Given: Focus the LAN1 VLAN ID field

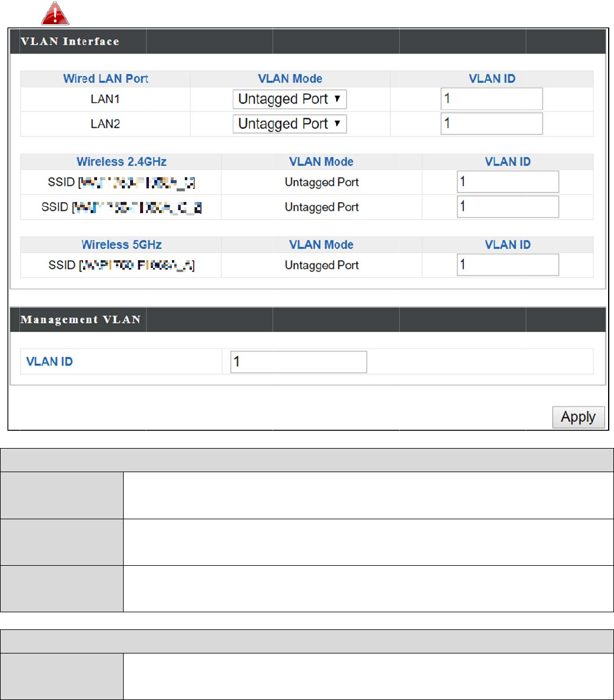Looking at the screenshot, I should click(x=492, y=99).
